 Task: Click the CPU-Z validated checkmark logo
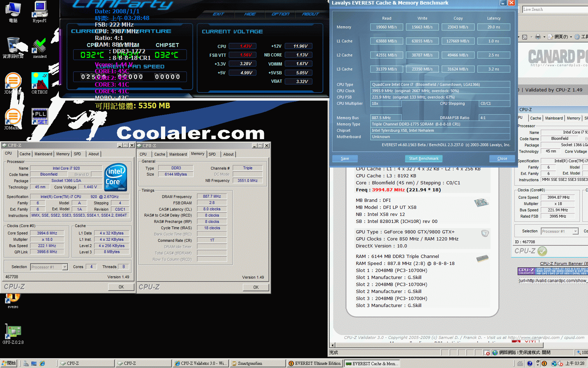(542, 251)
